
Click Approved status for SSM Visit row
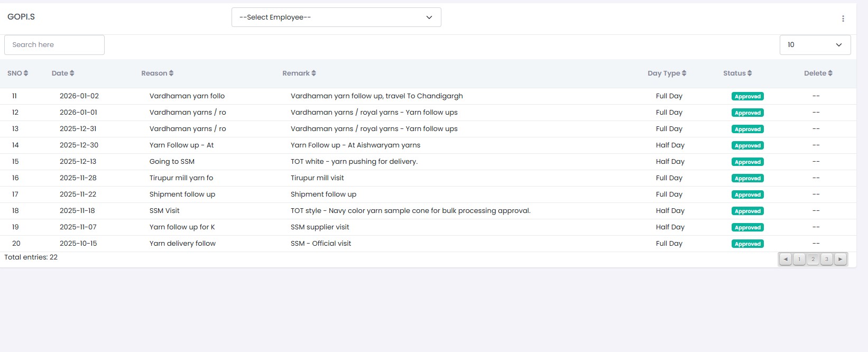(x=747, y=211)
